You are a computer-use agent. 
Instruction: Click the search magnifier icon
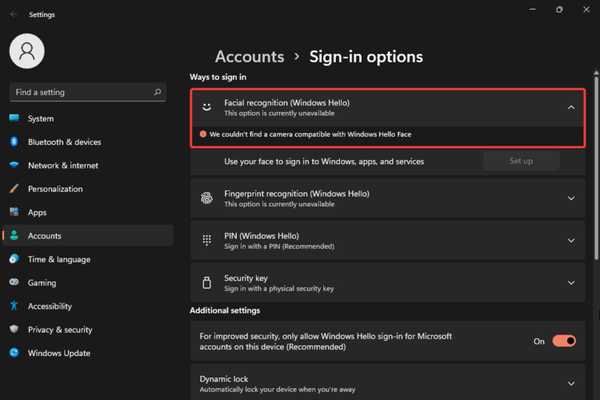click(x=158, y=92)
